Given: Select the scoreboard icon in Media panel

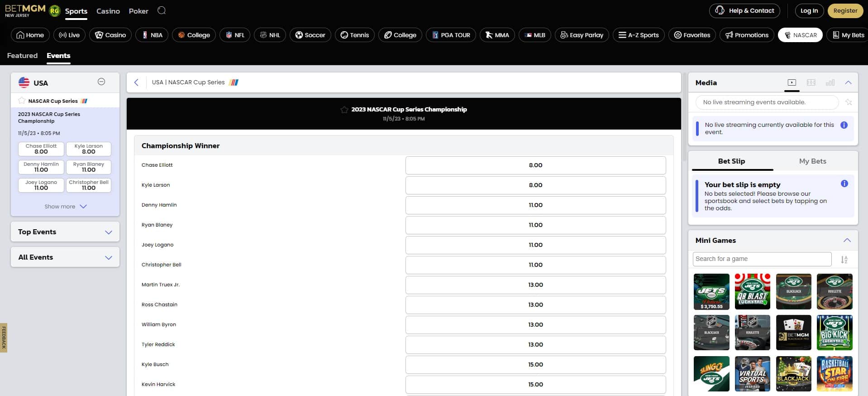Looking at the screenshot, I should tap(811, 82).
